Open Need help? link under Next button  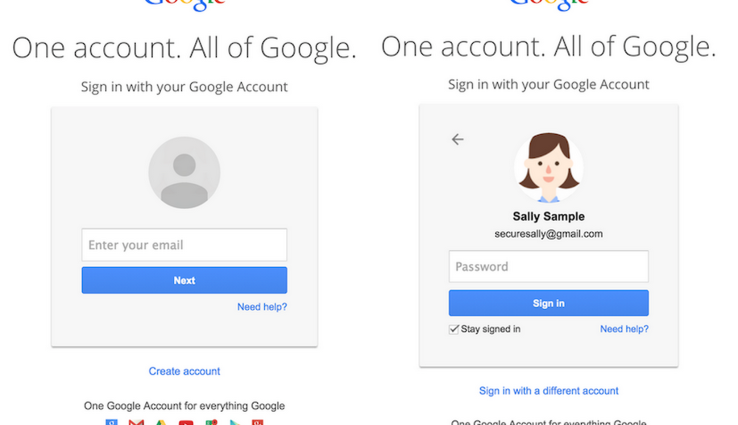point(262,307)
